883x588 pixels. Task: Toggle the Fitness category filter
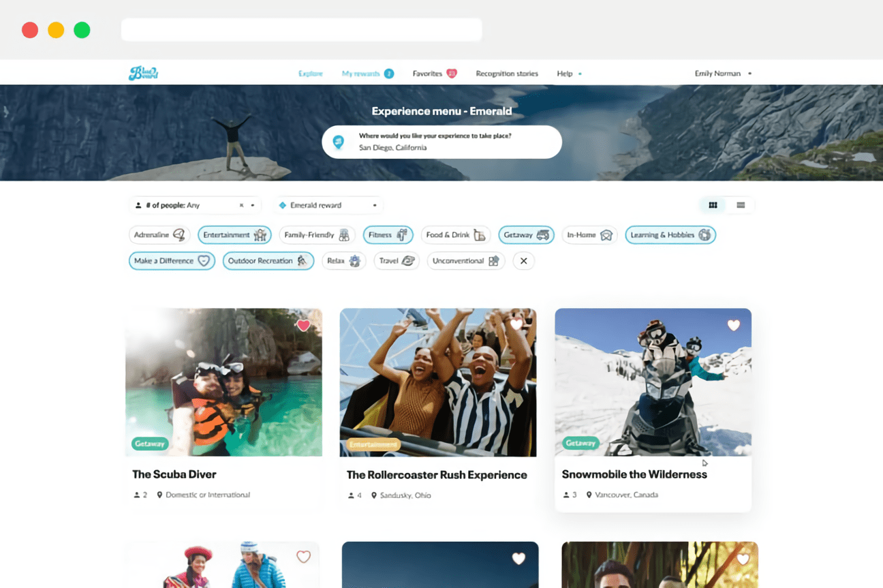388,235
